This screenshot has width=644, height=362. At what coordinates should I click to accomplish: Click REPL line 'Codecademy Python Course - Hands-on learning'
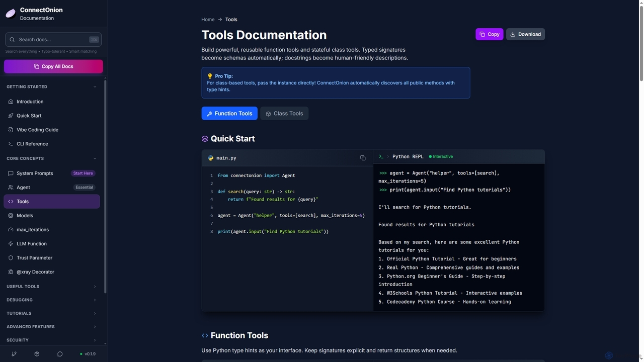point(445,302)
